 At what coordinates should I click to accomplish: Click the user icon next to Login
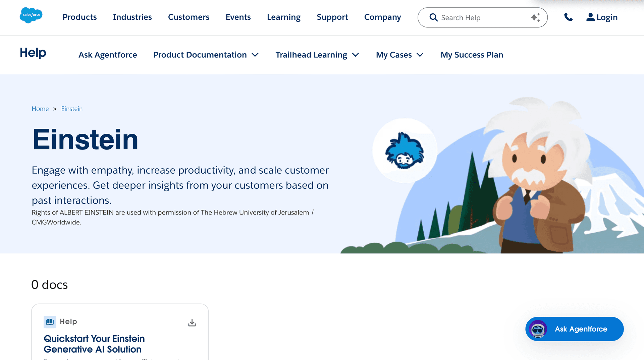tap(590, 17)
